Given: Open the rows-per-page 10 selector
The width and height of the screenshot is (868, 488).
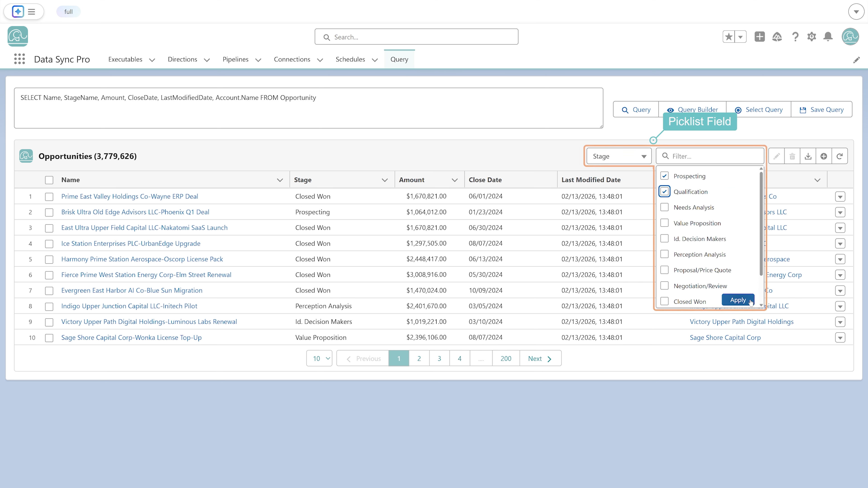Looking at the screenshot, I should pyautogui.click(x=319, y=358).
